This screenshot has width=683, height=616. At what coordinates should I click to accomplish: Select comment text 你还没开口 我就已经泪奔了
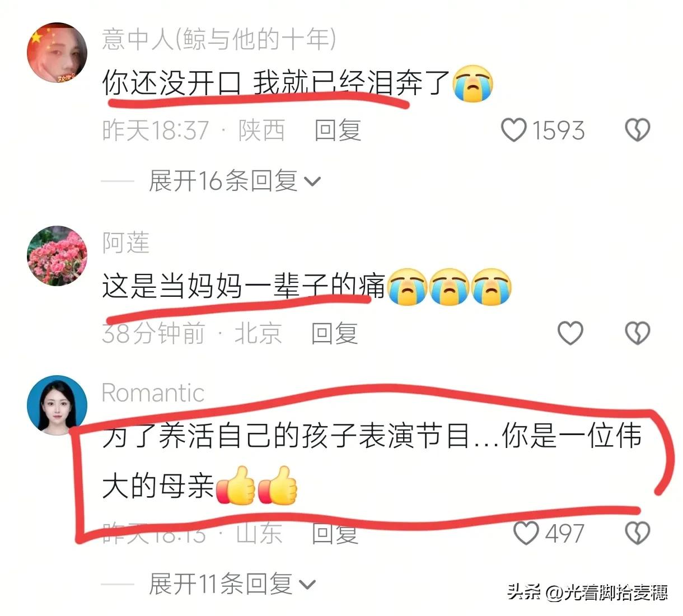277,83
